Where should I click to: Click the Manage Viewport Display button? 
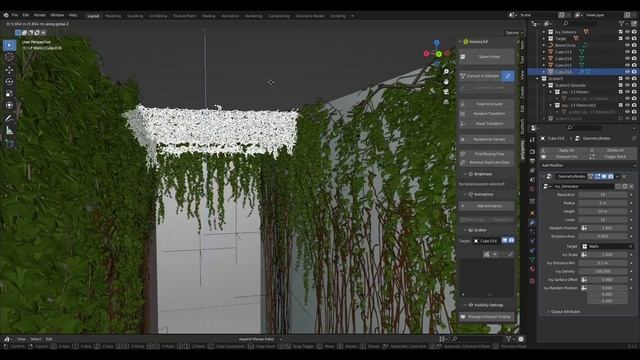click(x=487, y=316)
